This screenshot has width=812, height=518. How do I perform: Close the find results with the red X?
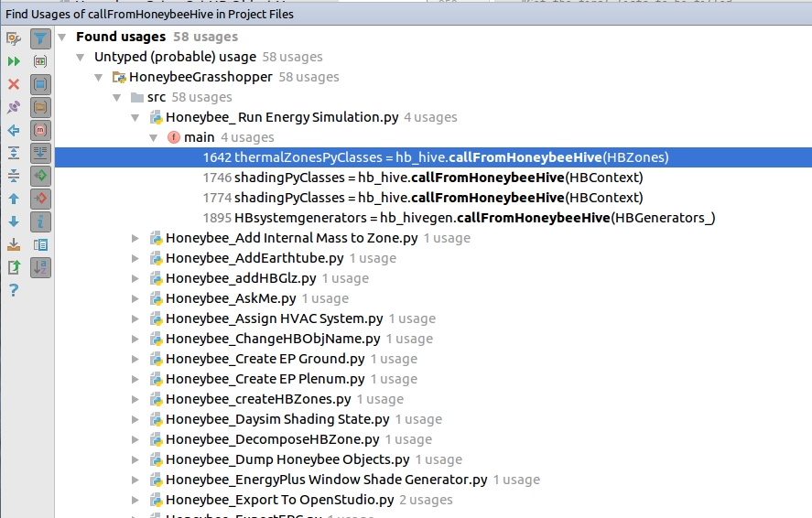pos(14,84)
